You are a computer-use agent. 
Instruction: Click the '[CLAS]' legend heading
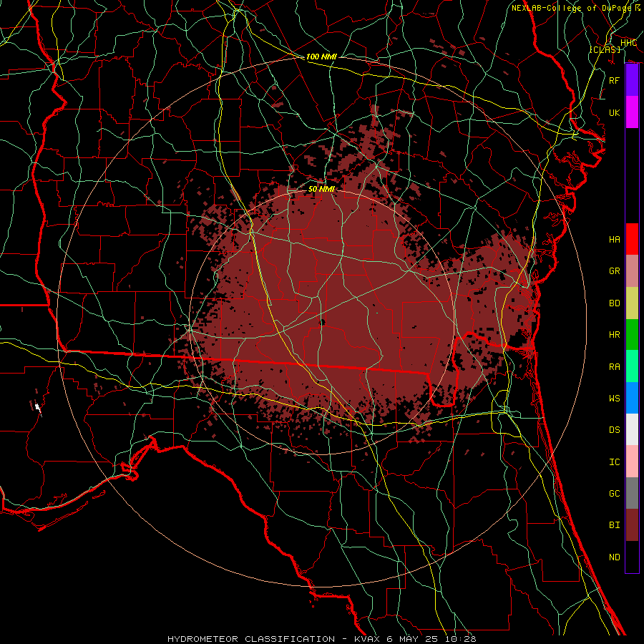605,49
